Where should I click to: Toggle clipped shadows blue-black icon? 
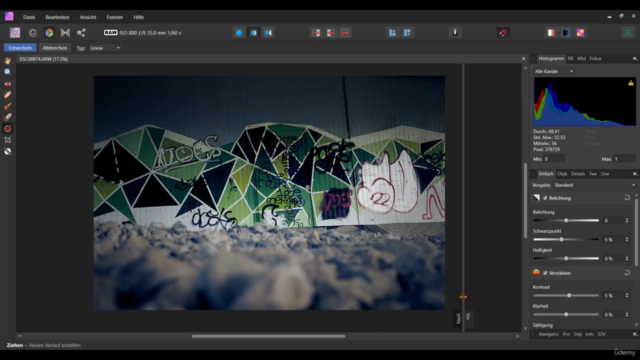pyautogui.click(x=566, y=33)
